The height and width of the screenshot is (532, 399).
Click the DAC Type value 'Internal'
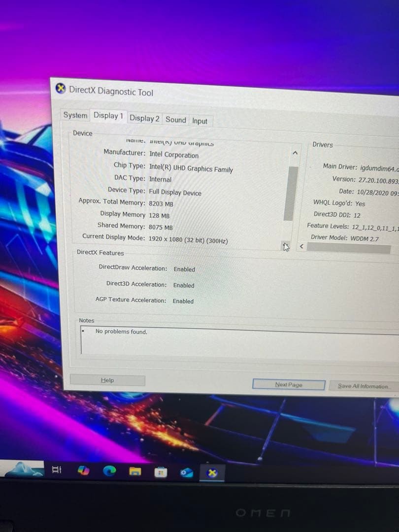(160, 179)
